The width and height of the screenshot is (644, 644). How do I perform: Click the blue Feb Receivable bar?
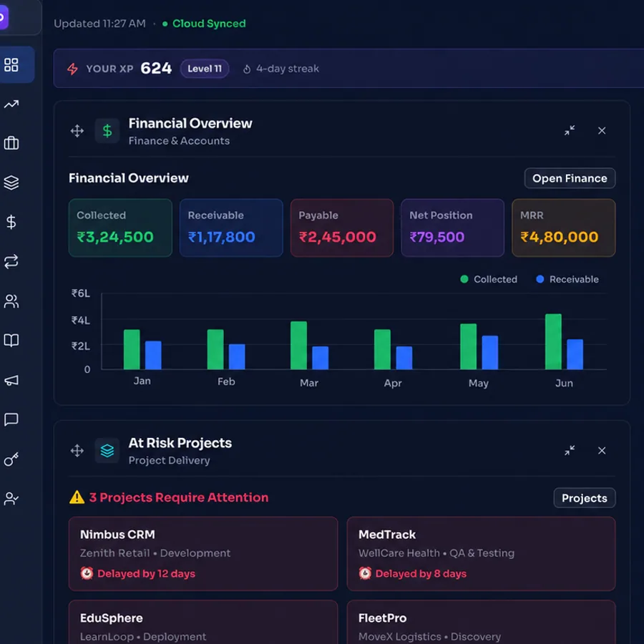pyautogui.click(x=237, y=356)
